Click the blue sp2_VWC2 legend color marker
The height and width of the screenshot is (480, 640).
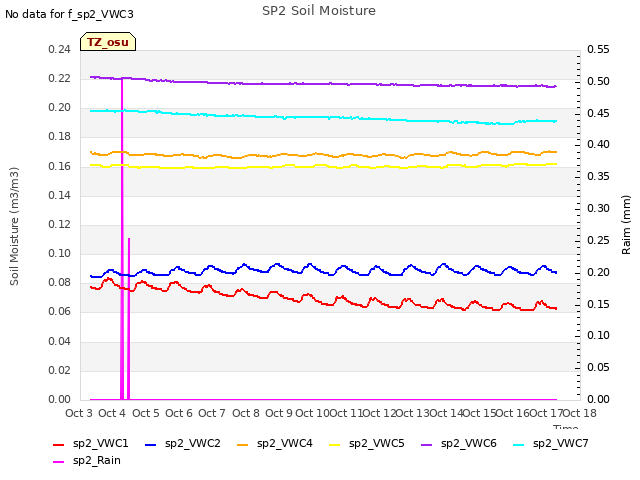151,444
